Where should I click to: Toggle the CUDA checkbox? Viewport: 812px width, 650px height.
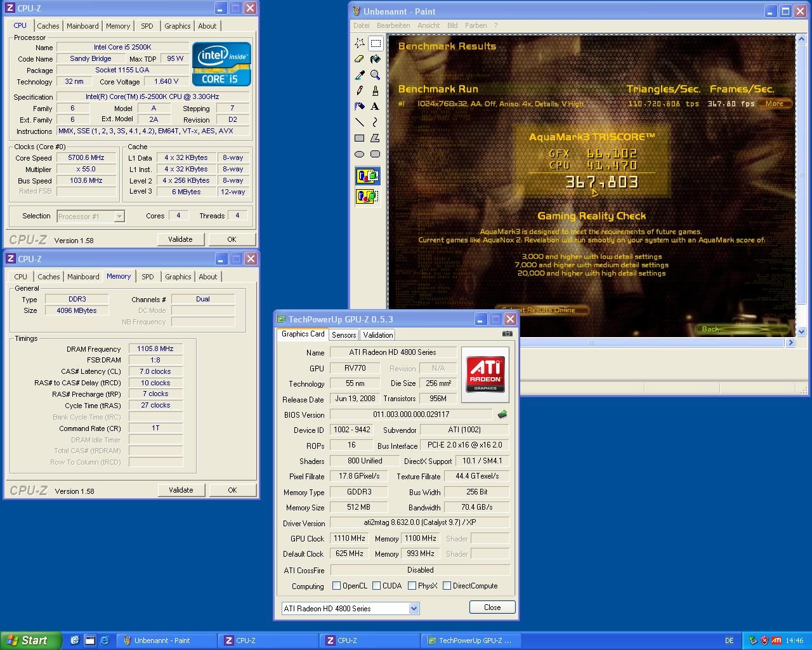point(377,586)
